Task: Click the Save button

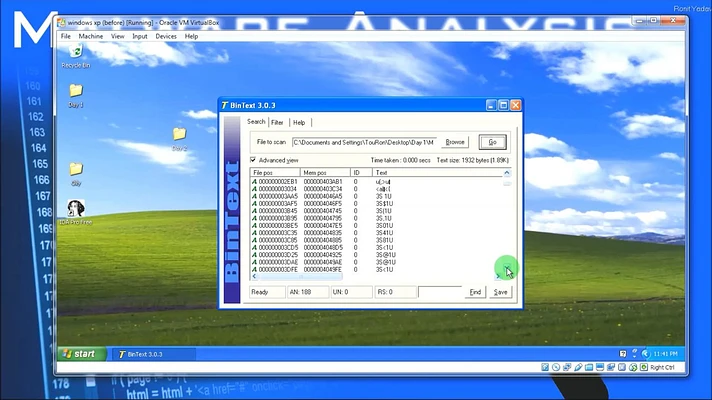Action: 501,292
